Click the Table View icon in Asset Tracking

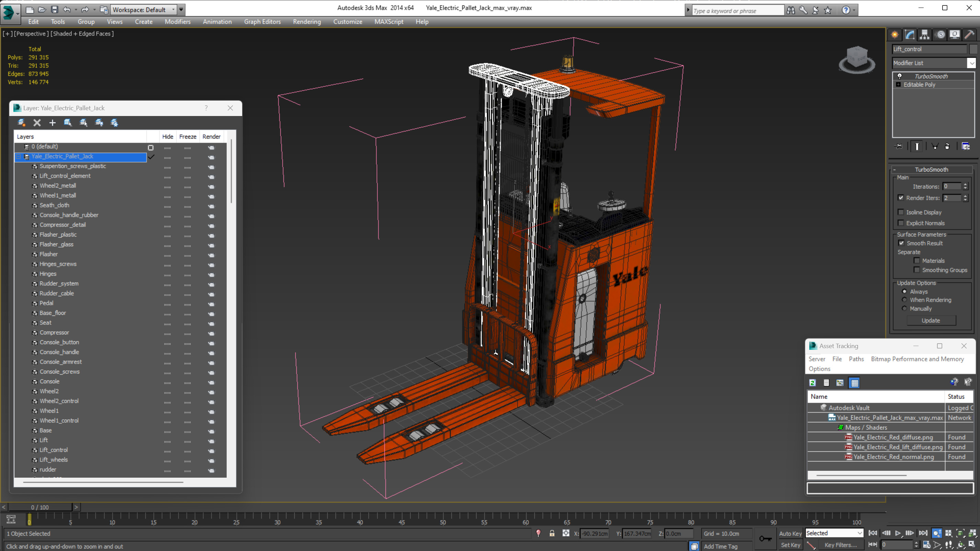pyautogui.click(x=855, y=382)
